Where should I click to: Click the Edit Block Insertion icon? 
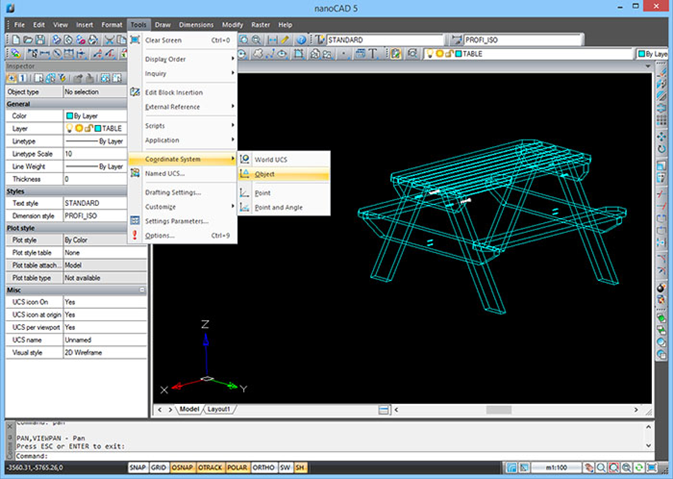(x=135, y=92)
